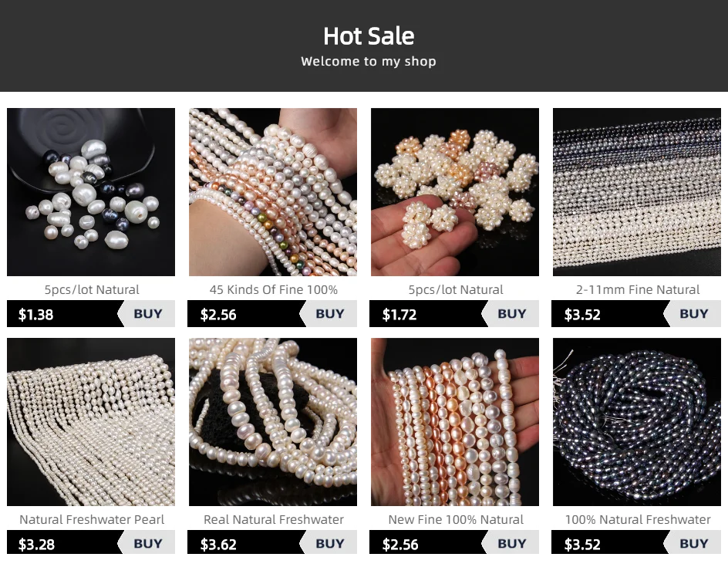View the pearl strands on wrist photo
Screen dimensions: 728x584
pyautogui.click(x=273, y=192)
